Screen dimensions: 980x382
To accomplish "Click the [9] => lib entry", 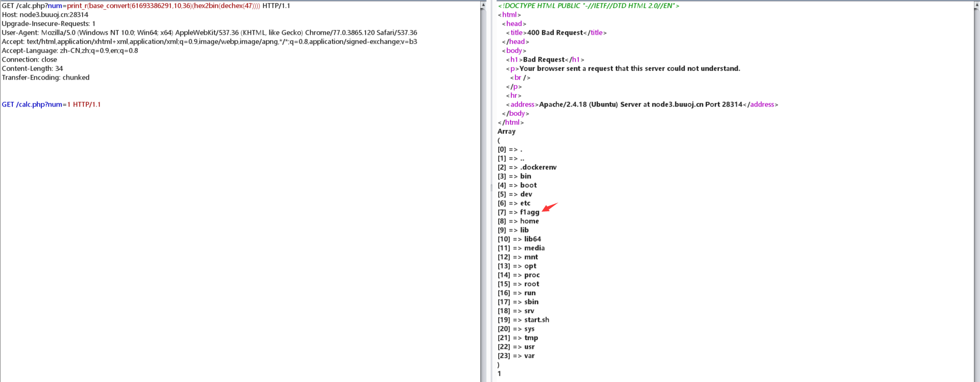I will coord(513,230).
